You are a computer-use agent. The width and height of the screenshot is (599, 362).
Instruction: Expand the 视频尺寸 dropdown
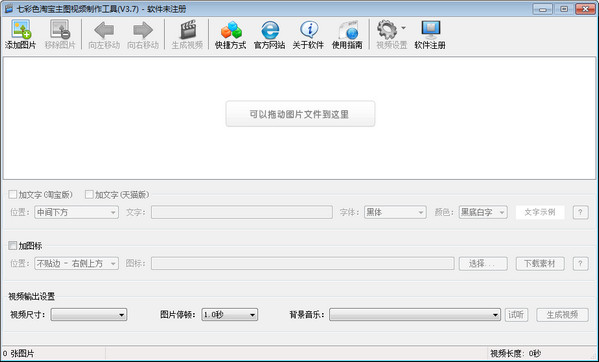pyautogui.click(x=89, y=315)
